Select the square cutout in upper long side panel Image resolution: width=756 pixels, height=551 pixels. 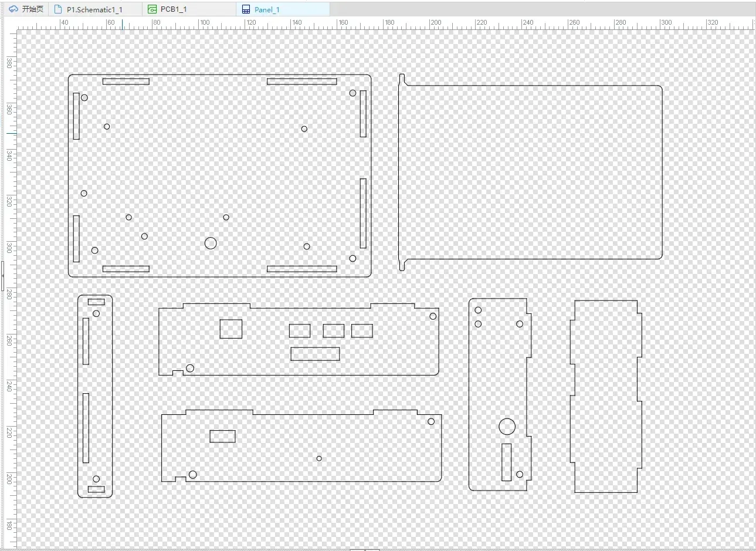coord(231,329)
